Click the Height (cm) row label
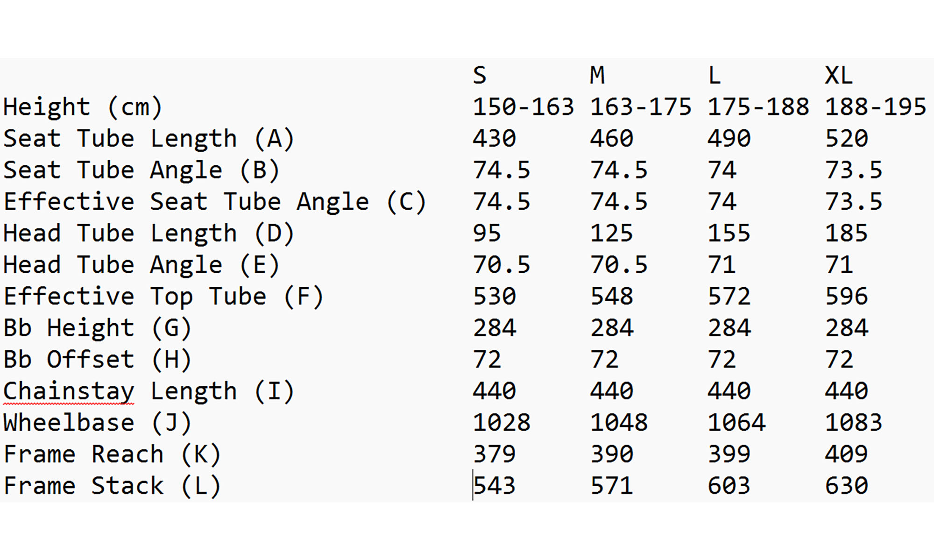 point(83,107)
